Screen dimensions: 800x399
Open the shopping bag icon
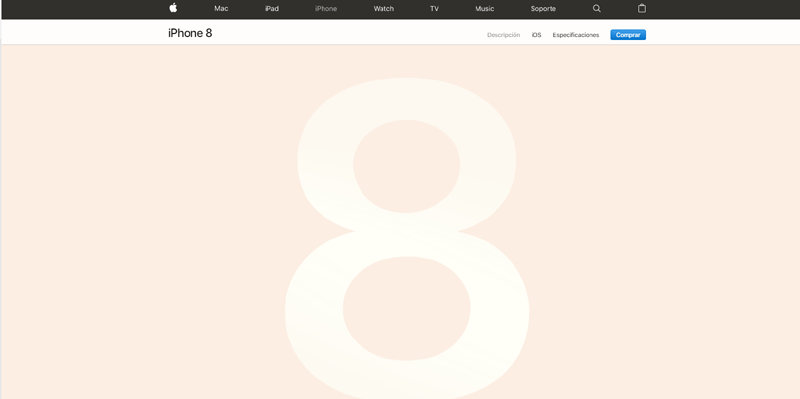pos(642,8)
